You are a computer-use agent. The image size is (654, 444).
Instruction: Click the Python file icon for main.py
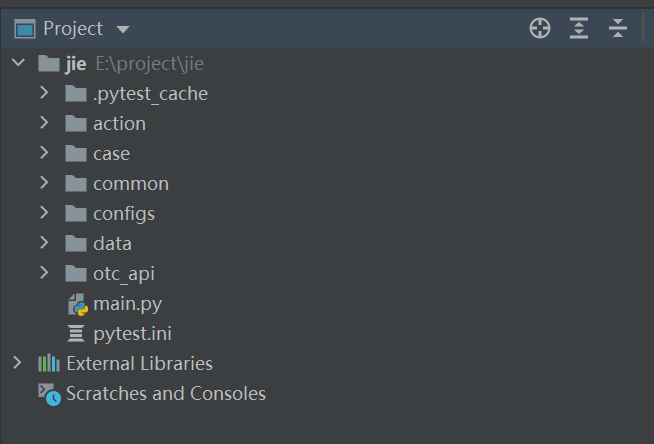[77, 304]
